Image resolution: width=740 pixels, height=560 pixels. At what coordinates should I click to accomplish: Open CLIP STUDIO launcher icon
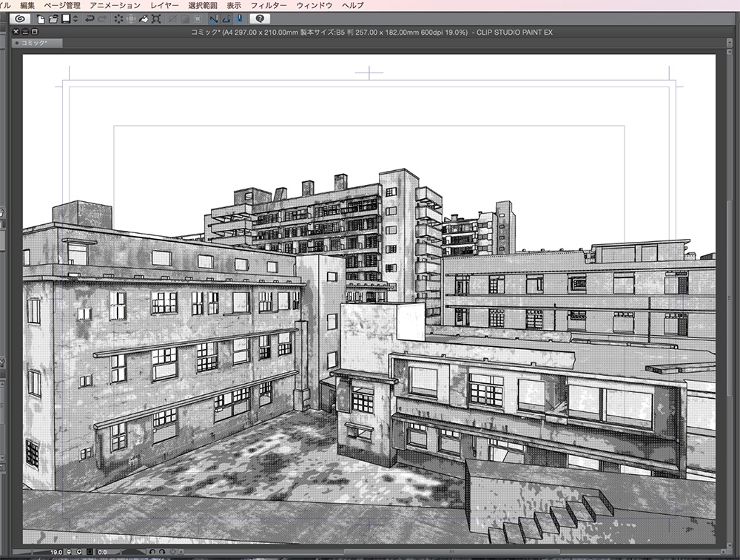pos(20,19)
